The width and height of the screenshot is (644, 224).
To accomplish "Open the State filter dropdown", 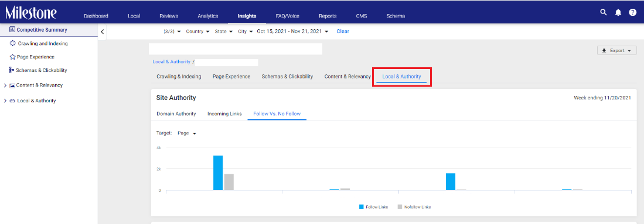I will click(223, 31).
